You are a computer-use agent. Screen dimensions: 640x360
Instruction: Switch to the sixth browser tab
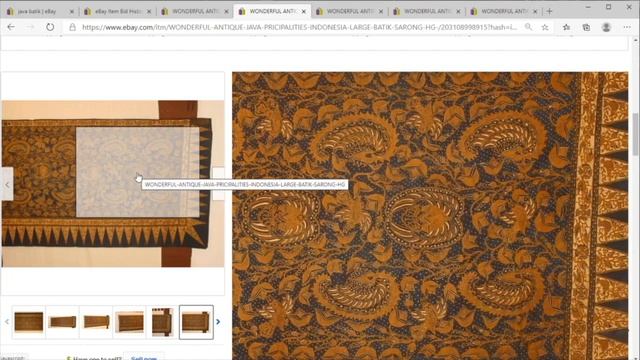point(427,11)
